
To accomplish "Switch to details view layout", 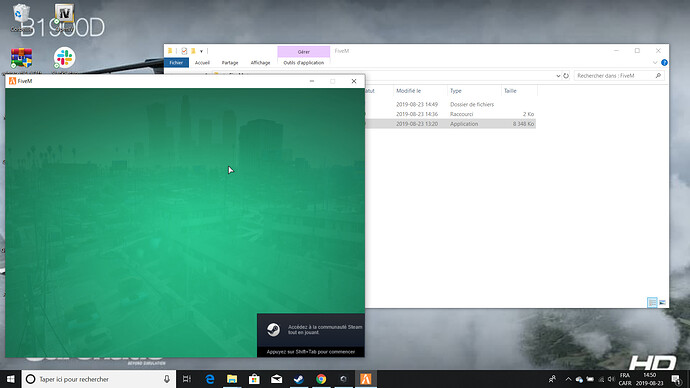I will click(x=652, y=302).
